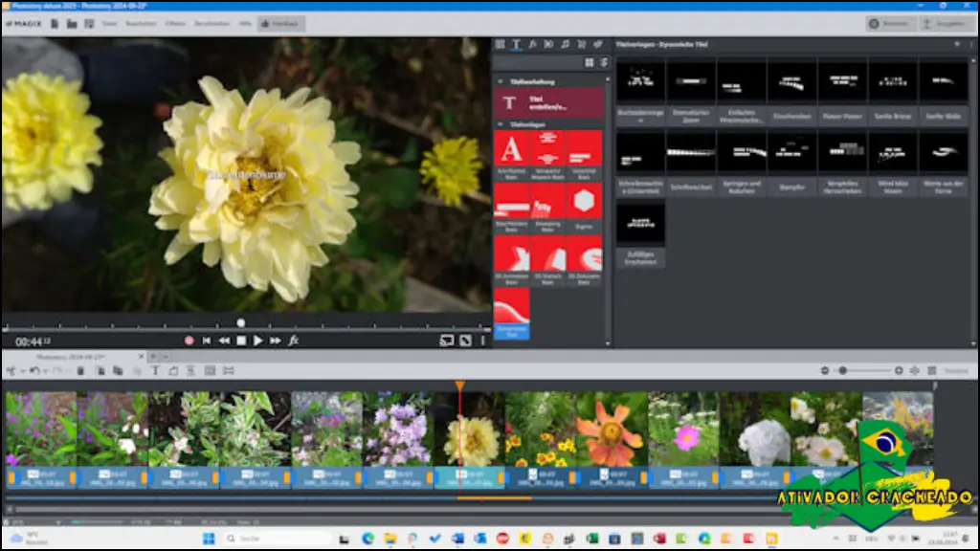Jump to the beginning of the project
This screenshot has height=551, width=980.
[207, 341]
